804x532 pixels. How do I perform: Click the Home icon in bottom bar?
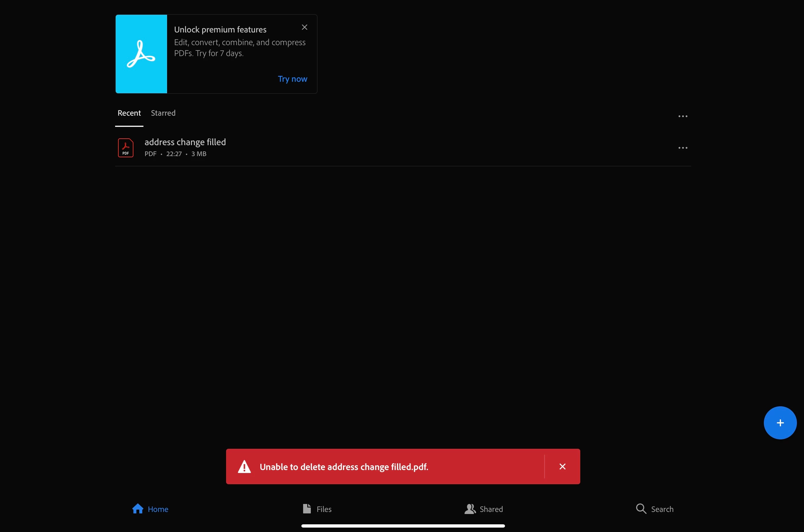click(x=138, y=509)
